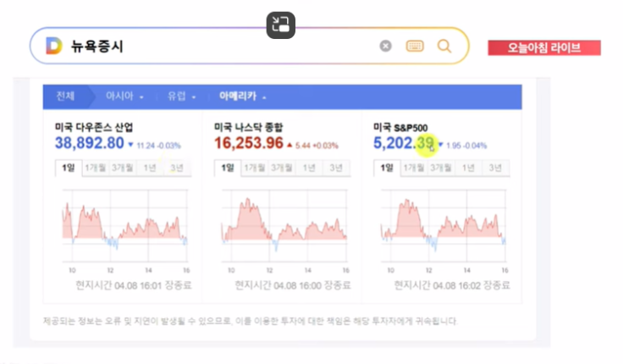The width and height of the screenshot is (629, 364).
Task: Click the Dow Jones value 38,892.80
Action: point(90,143)
